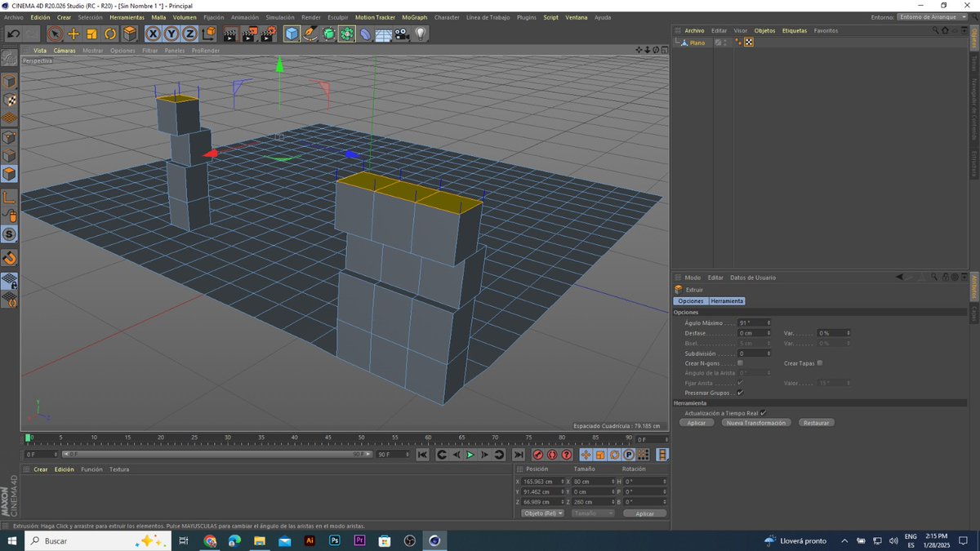Open the Archivo menu

point(14,17)
